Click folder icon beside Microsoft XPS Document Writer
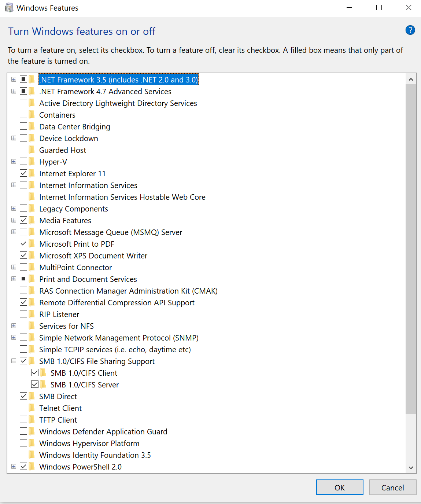 coord(32,255)
